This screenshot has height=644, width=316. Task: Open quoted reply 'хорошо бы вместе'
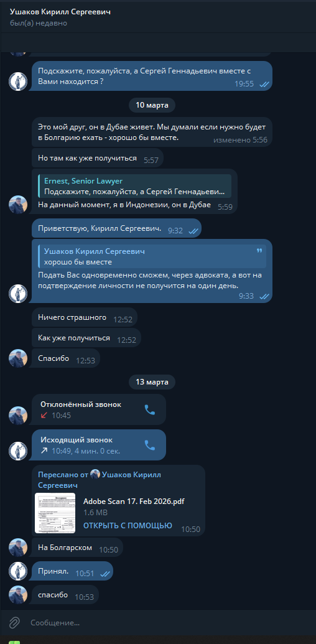coord(152,256)
